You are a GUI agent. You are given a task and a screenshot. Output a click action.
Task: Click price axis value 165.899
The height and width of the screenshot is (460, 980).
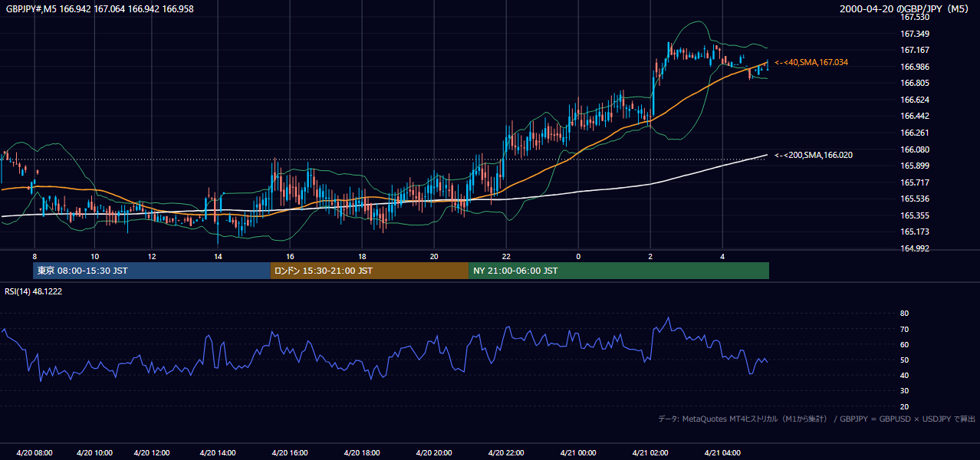(914, 166)
